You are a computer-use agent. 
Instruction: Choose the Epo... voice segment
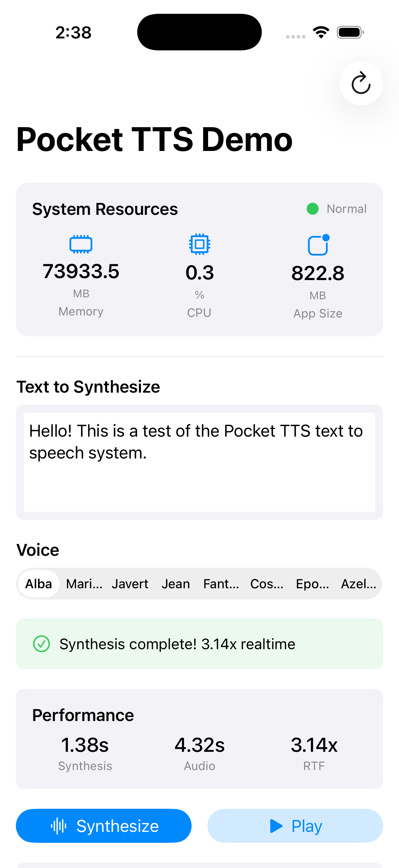pos(312,584)
